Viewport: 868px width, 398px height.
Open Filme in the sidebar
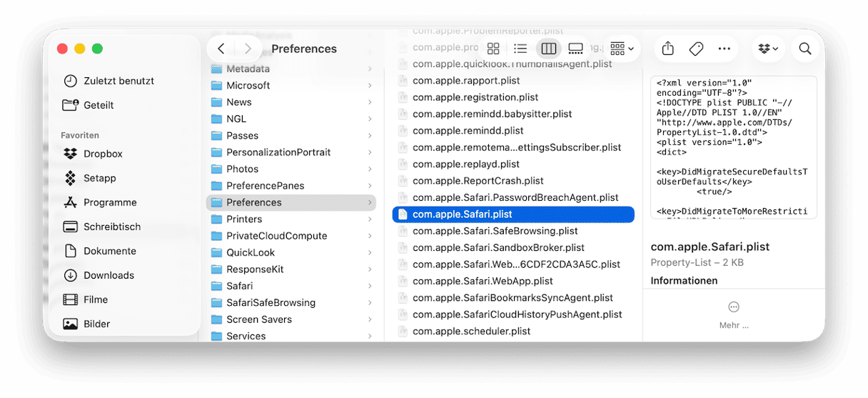[86, 299]
